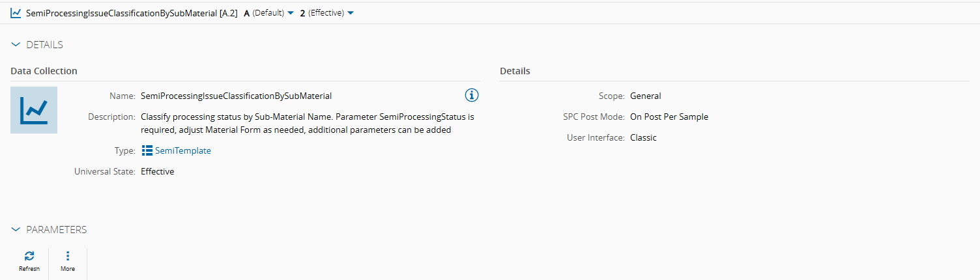Collapse the PARAMETERS section
The image size is (980, 280).
tap(16, 230)
